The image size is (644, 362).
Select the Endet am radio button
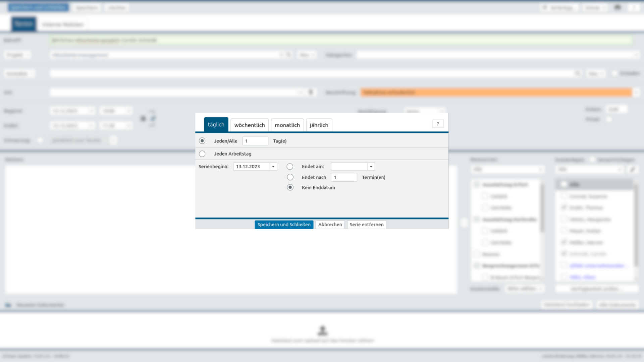tap(290, 167)
